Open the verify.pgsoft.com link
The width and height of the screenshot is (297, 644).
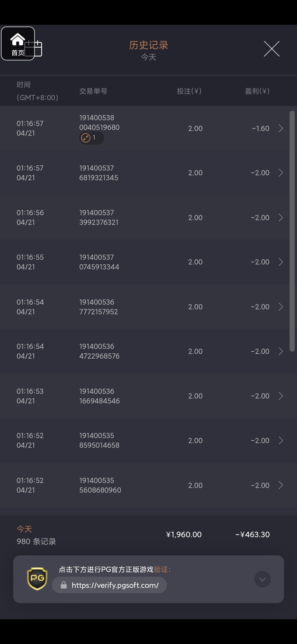(x=115, y=585)
